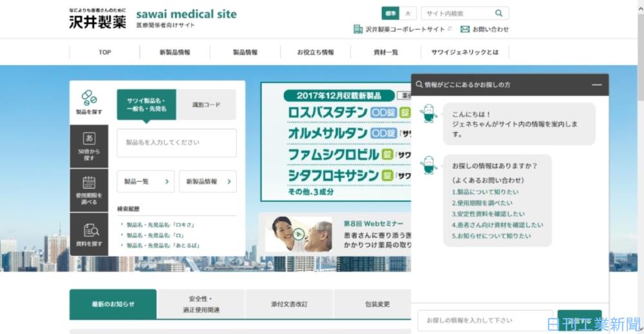This screenshot has height=334, width=644.
Task: Click the product name input field
Action: coord(176,142)
